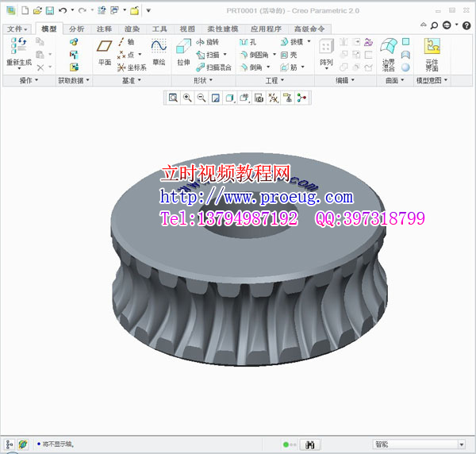Screen dimensions: 476x454
Task: Select the 轴 (Axis) datum tool
Action: coord(126,41)
